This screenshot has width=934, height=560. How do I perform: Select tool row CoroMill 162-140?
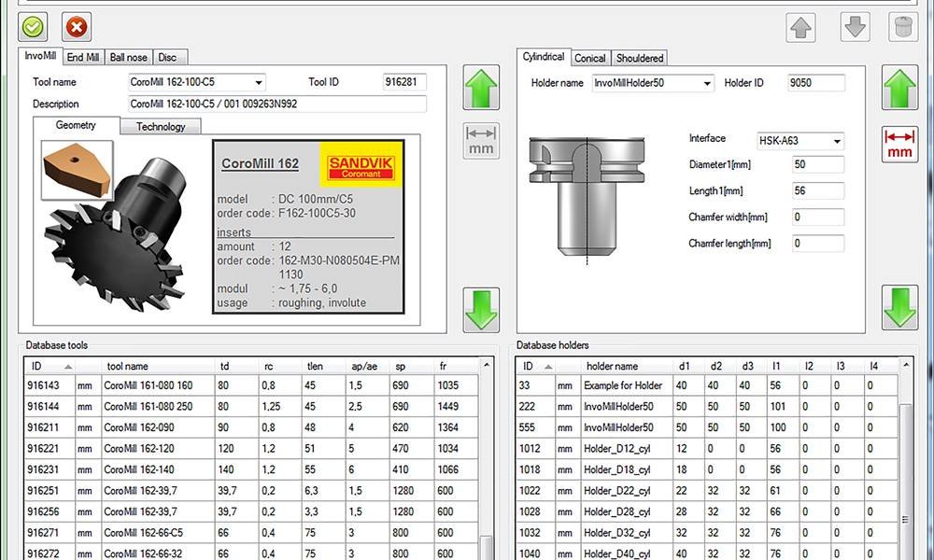[251, 469]
